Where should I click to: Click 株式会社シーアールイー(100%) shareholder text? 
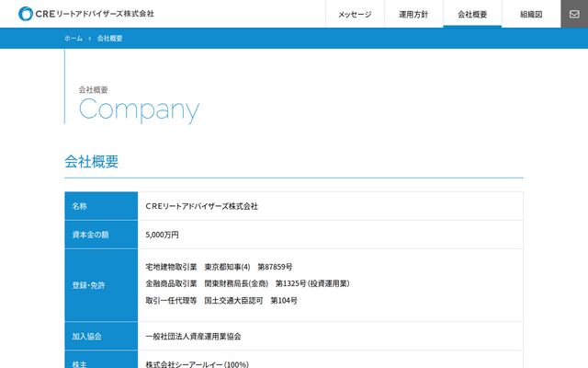pyautogui.click(x=198, y=364)
